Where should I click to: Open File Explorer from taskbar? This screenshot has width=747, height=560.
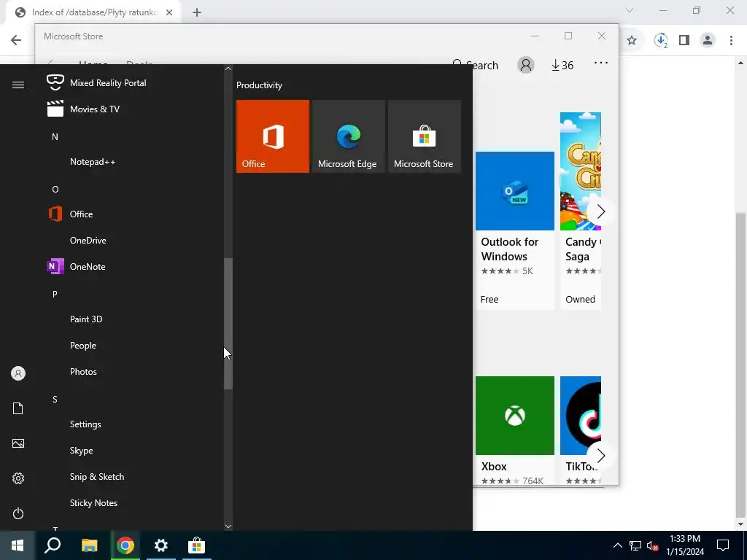(89, 545)
